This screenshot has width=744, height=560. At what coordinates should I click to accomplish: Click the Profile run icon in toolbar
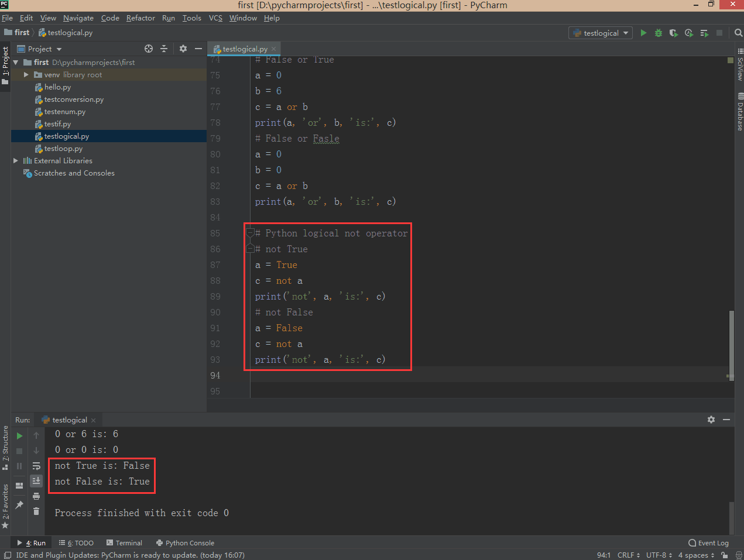click(689, 33)
